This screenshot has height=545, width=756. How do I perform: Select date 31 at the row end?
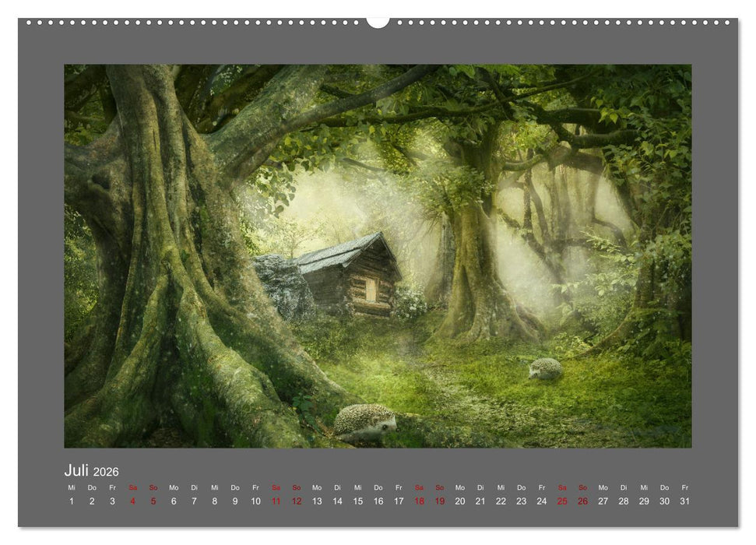684,501
